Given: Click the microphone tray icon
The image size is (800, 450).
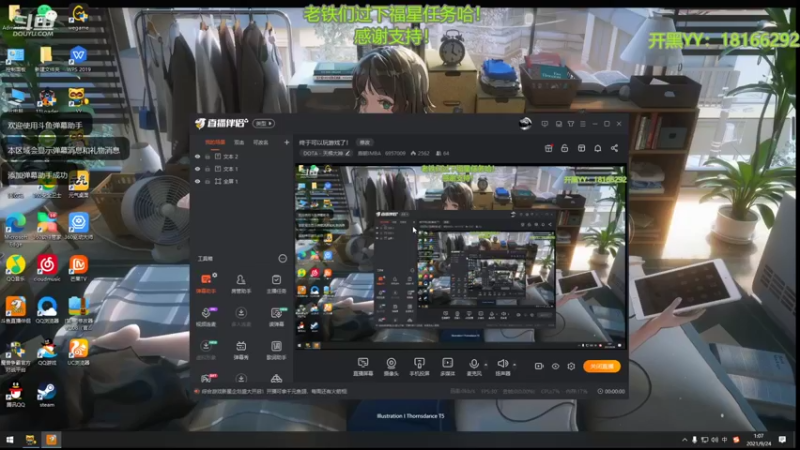Looking at the screenshot, I should [x=694, y=440].
